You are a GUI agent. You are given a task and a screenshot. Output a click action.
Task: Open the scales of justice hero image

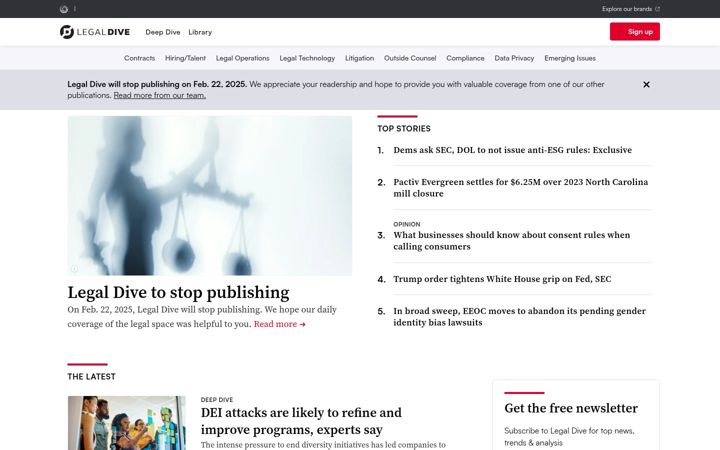210,196
